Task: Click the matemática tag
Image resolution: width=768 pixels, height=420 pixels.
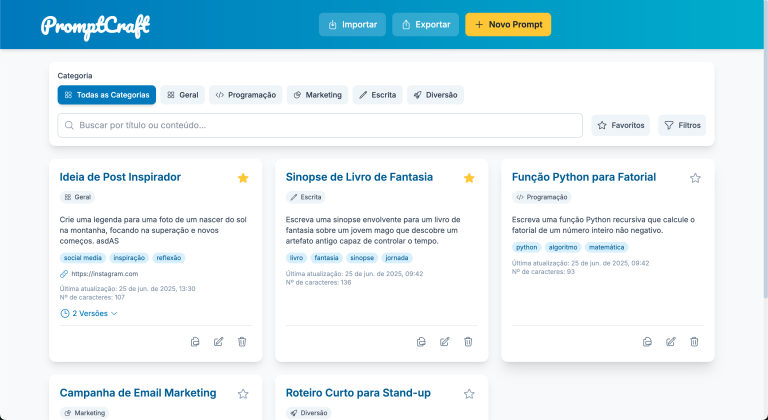Action: 606,247
